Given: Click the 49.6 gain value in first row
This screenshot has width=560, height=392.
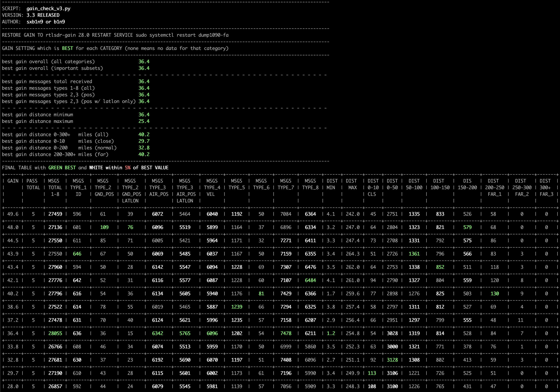Looking at the screenshot, I should click(x=13, y=214).
